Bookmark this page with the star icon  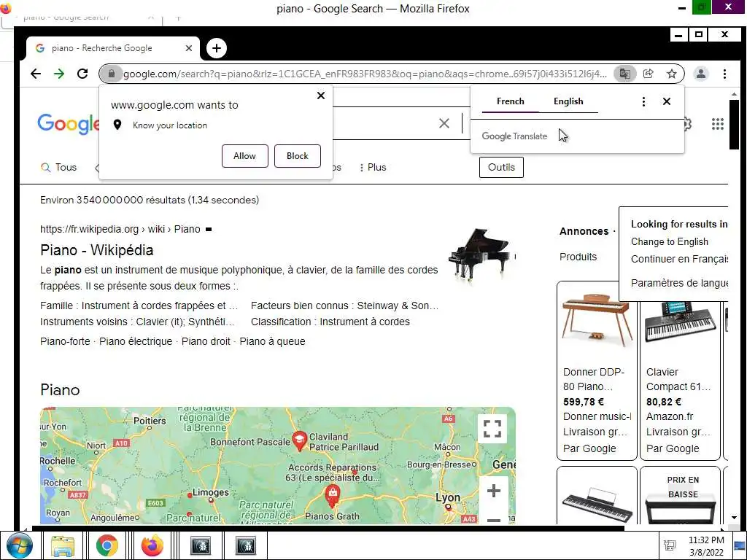tap(672, 74)
